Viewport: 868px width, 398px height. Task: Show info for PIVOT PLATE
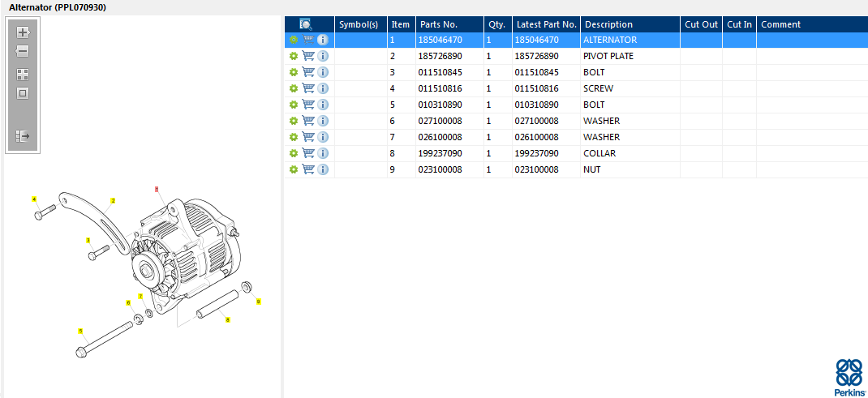point(324,56)
